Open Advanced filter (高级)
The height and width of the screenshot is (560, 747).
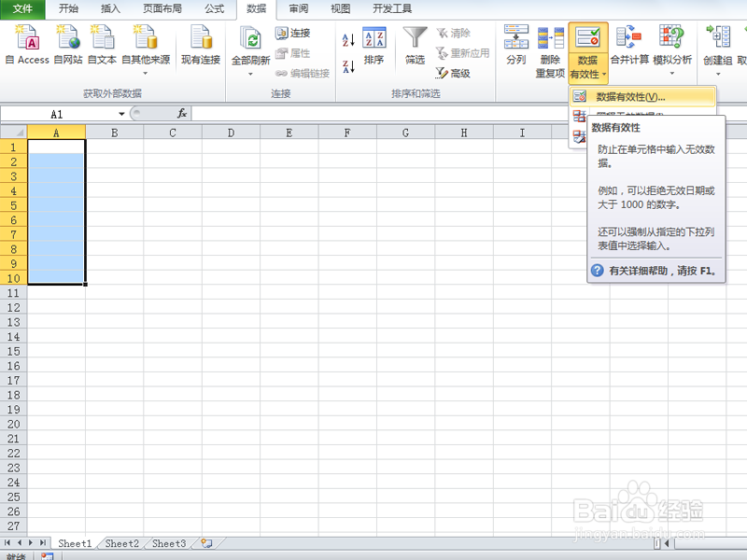coord(453,73)
